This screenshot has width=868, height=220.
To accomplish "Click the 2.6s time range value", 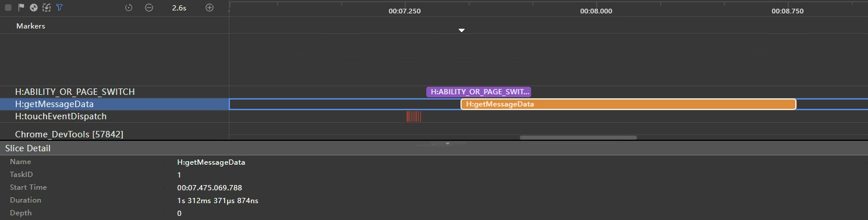I will [179, 8].
